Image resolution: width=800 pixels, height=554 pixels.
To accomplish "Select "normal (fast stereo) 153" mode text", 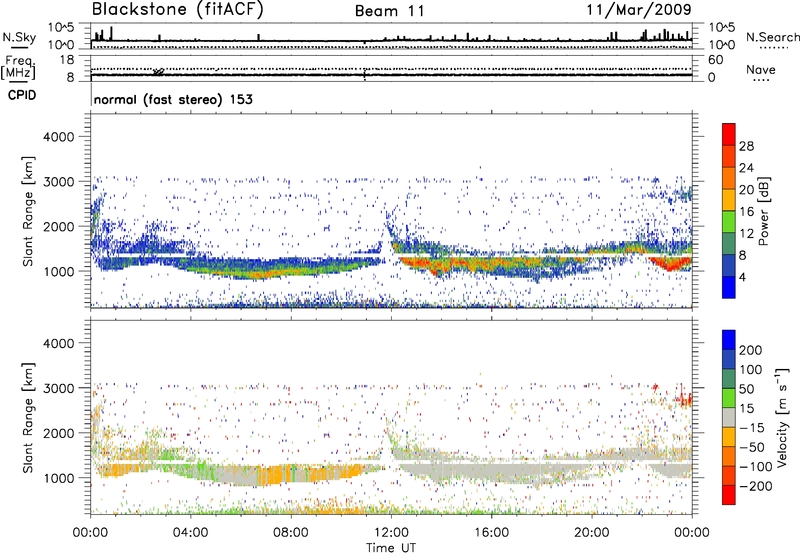I will click(x=173, y=99).
